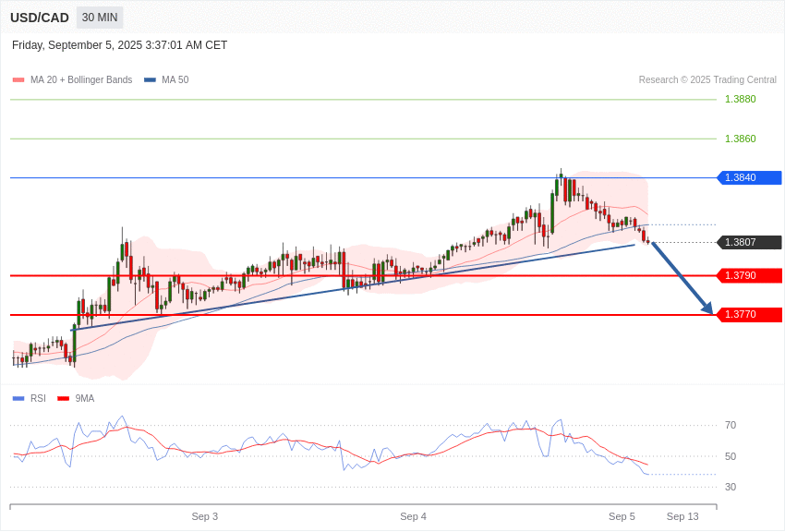Click the RSI 70 overbought level label

pos(731,425)
